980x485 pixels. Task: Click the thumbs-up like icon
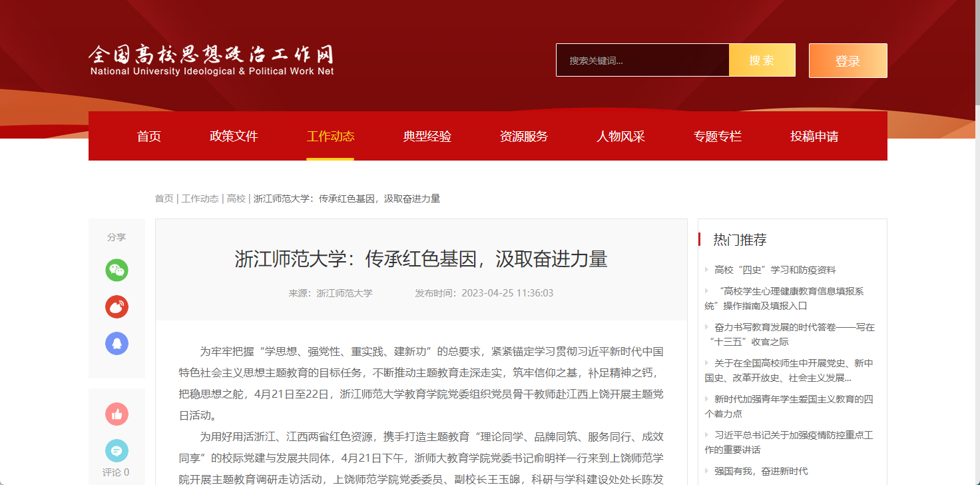click(117, 414)
